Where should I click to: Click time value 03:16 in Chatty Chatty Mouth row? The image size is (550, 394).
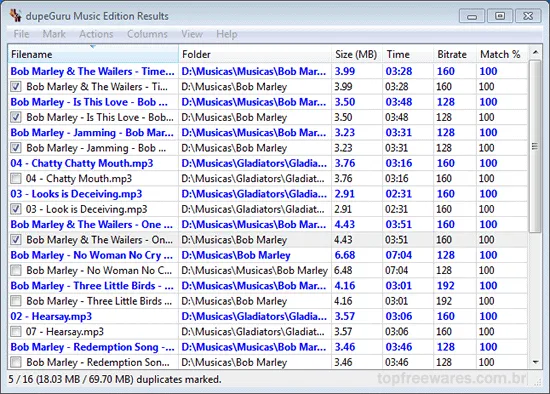click(x=399, y=163)
